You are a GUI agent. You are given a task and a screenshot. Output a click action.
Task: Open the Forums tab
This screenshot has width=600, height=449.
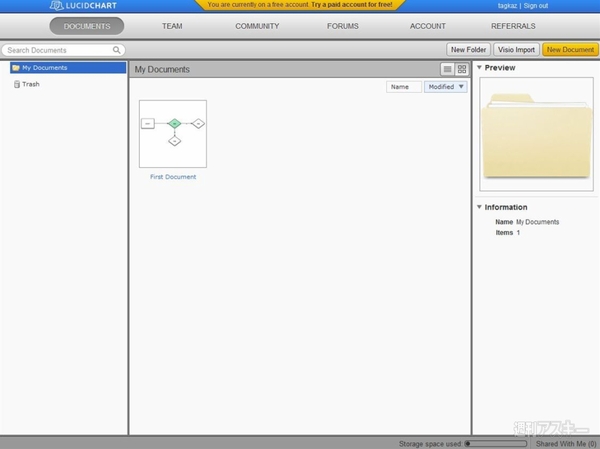tap(343, 26)
